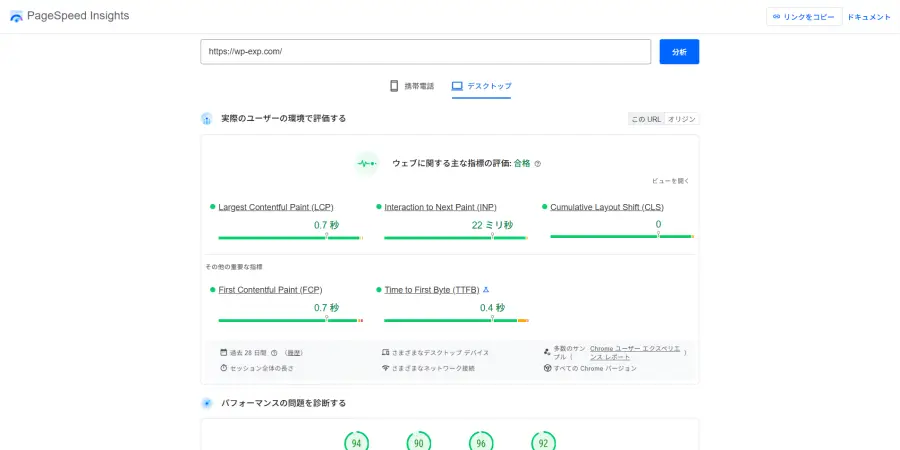
Task: Click the FCP distribution bar
Action: tap(290, 320)
